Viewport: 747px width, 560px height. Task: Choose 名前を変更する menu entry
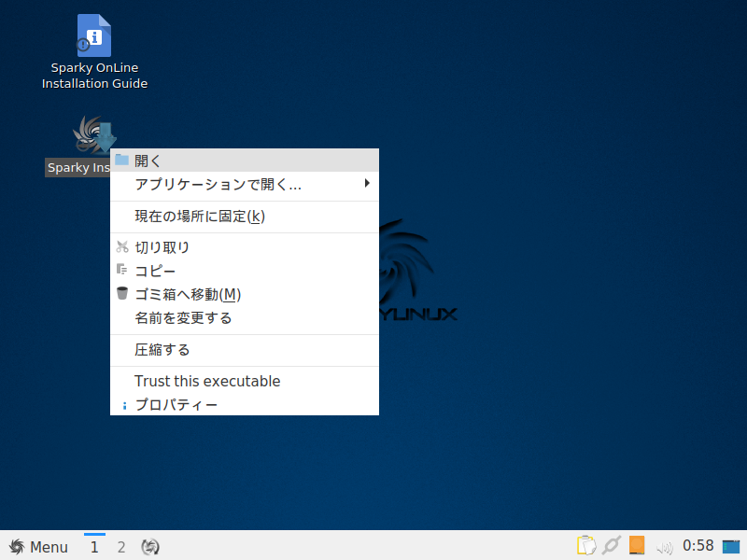(245, 317)
